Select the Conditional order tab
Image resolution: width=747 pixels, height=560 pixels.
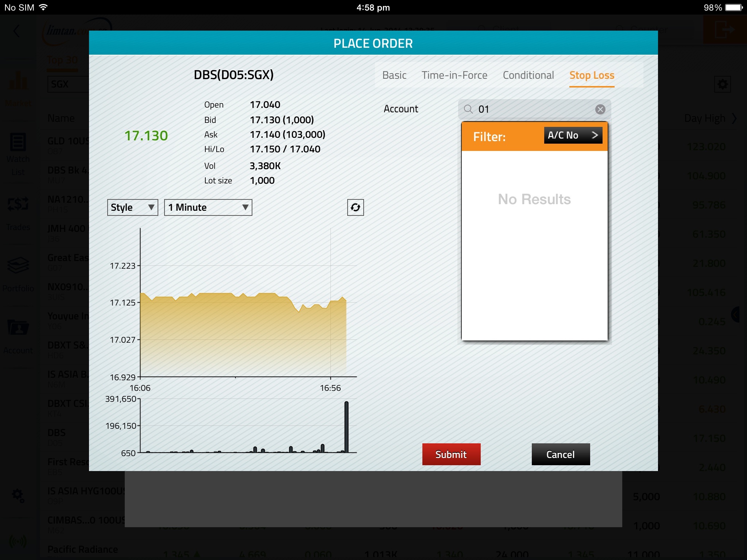(x=528, y=75)
